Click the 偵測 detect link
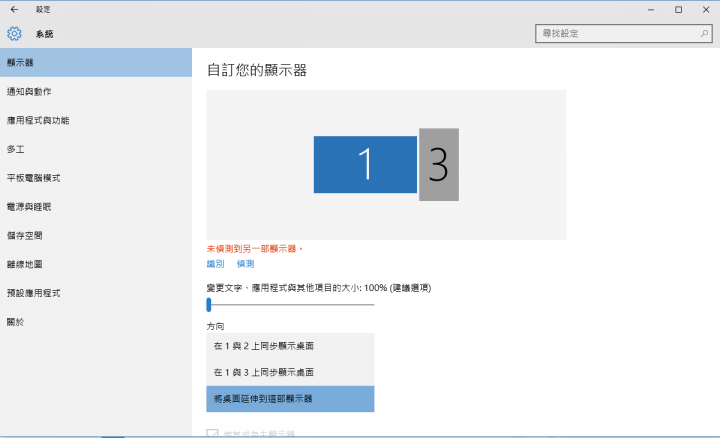 (x=245, y=264)
